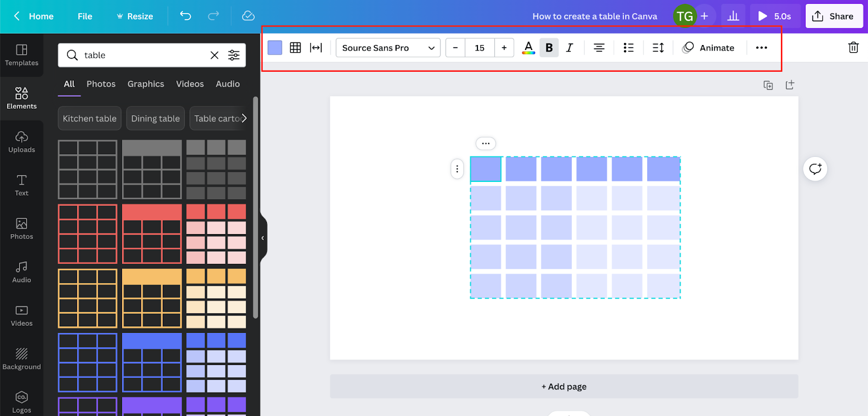Open the Elements sidebar panel
The height and width of the screenshot is (416, 868).
pyautogui.click(x=22, y=99)
